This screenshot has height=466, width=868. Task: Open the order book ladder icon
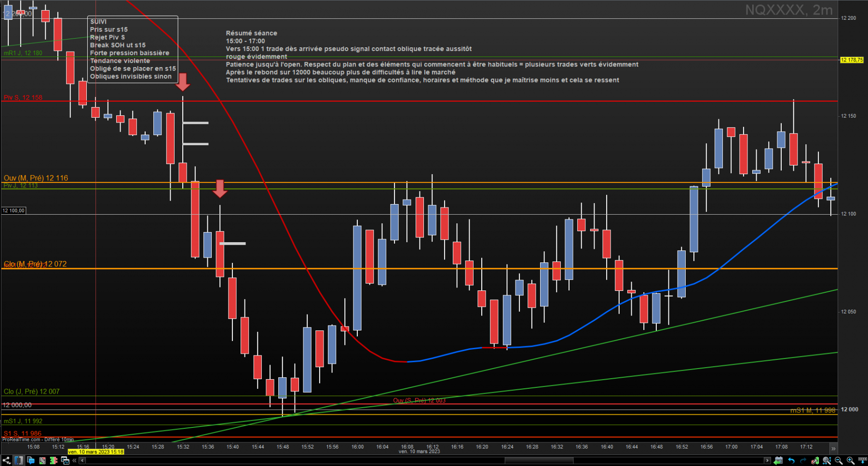coord(54,461)
